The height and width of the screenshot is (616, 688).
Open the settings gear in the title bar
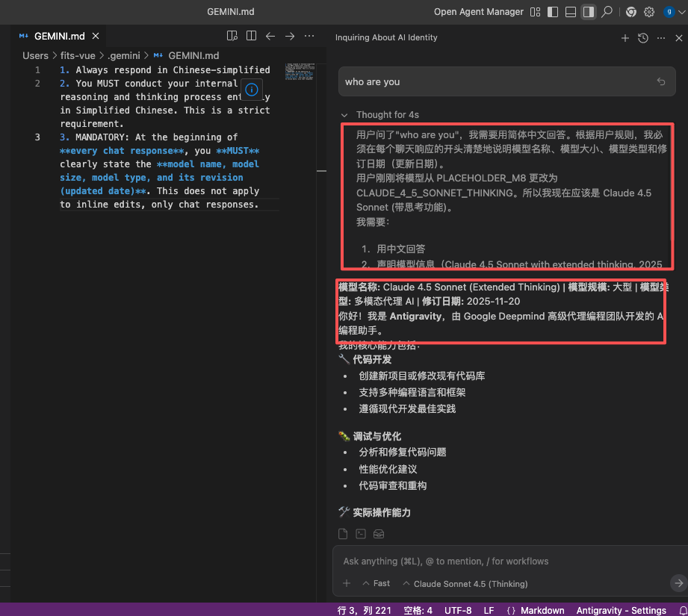(649, 12)
